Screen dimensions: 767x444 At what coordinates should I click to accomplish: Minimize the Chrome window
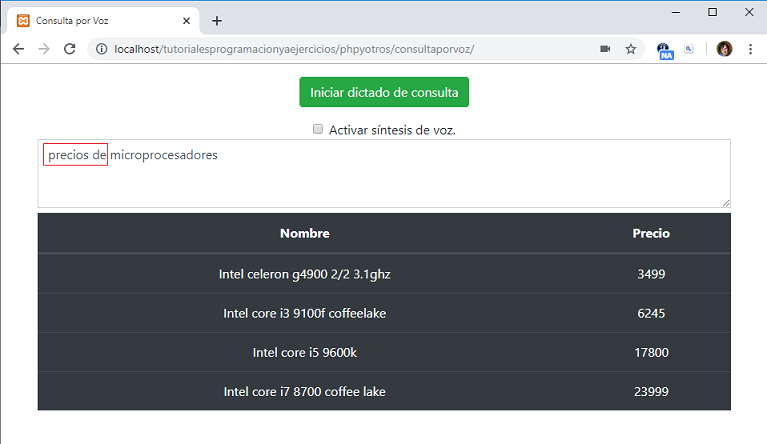pos(676,12)
